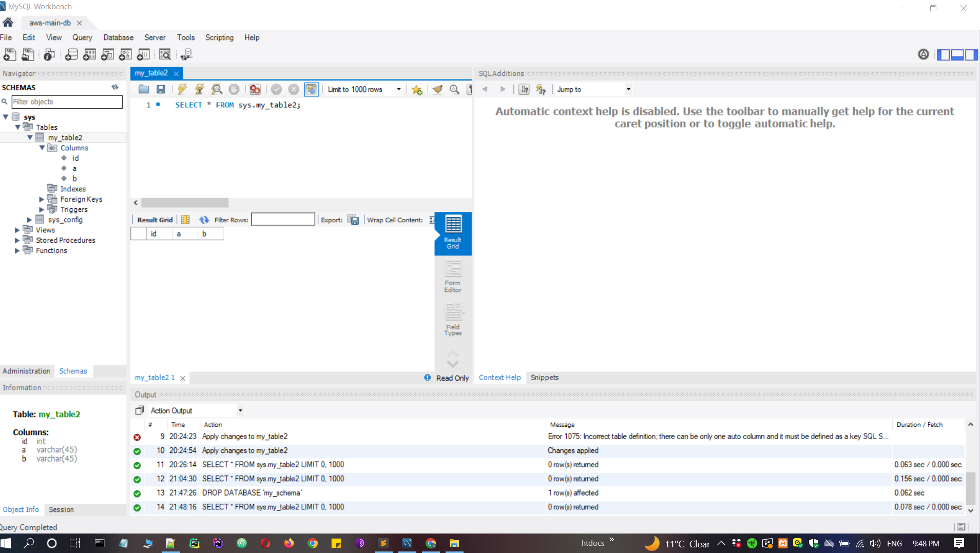The width and height of the screenshot is (980, 553).
Task: Open the Action Output dropdown
Action: click(196, 410)
